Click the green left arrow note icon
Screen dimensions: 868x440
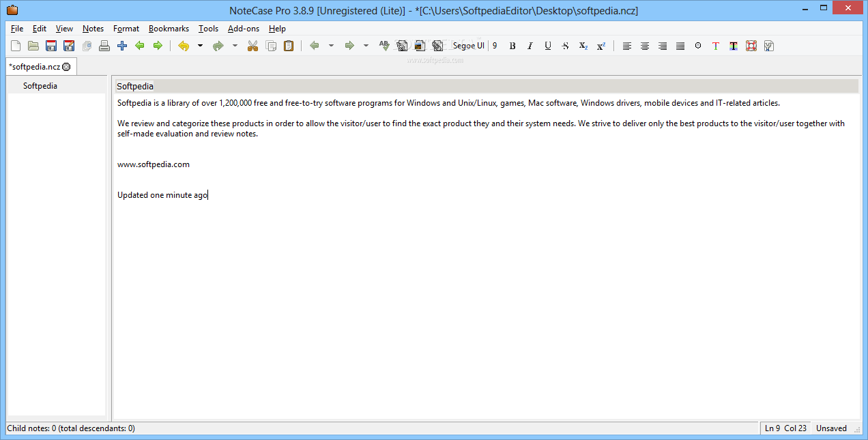(x=140, y=46)
